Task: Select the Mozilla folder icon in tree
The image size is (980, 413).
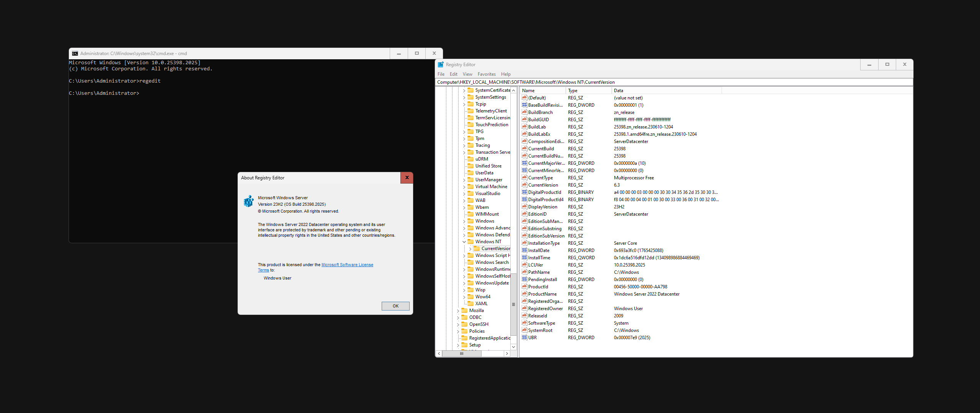Action: click(464, 311)
